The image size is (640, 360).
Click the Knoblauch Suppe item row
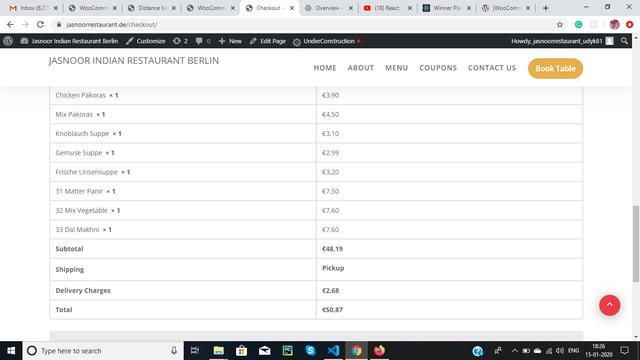[316, 133]
